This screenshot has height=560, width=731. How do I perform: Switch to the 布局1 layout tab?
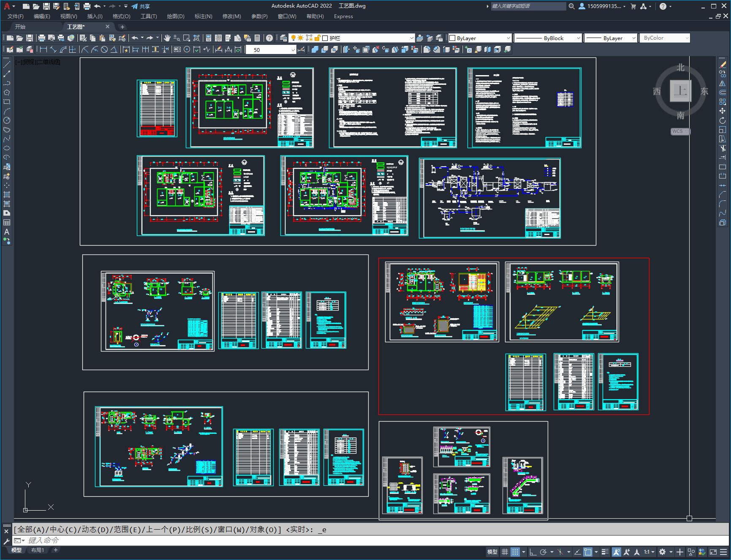tap(37, 550)
